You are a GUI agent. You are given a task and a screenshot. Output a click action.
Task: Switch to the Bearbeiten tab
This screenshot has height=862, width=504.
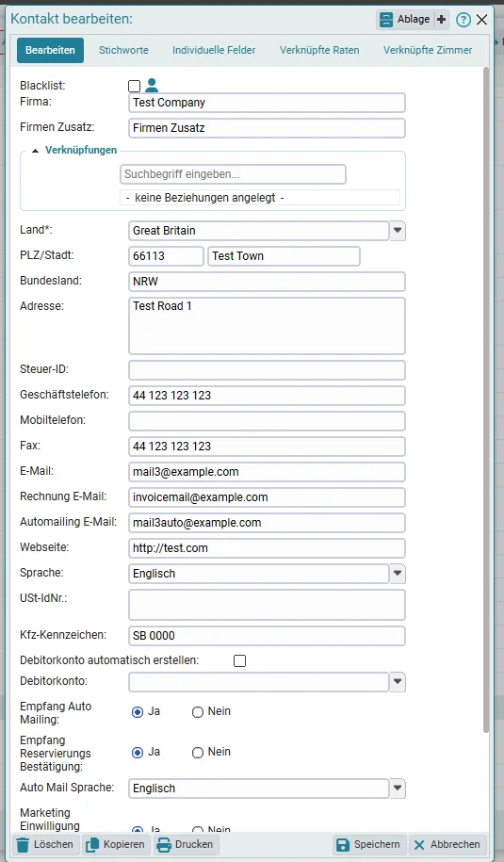point(50,50)
